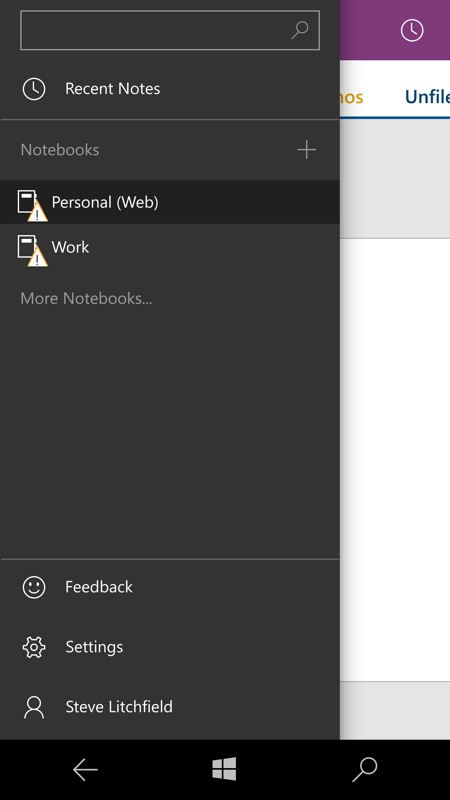Viewport: 450px width, 800px height.
Task: Open Recent Notes clock icon in sidebar
Action: (x=34, y=89)
